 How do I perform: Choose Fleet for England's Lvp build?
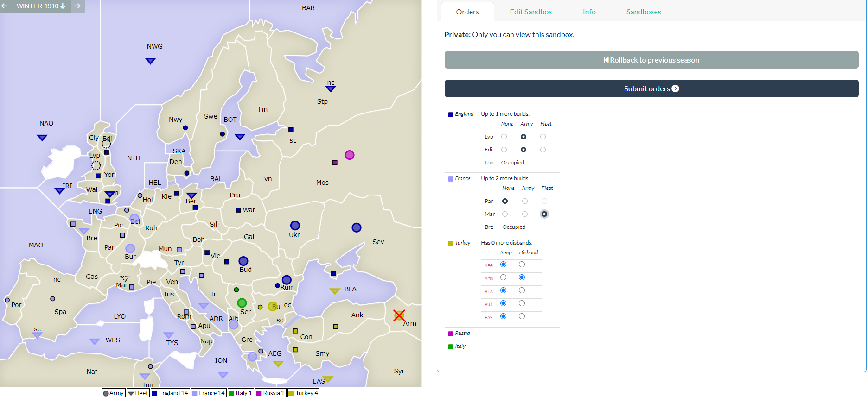coord(543,137)
